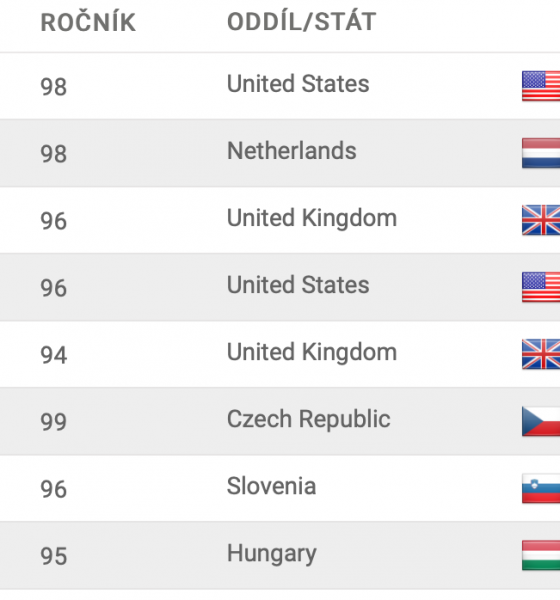Click the Netherlands flag icon
560x600 pixels.
pyautogui.click(x=541, y=153)
